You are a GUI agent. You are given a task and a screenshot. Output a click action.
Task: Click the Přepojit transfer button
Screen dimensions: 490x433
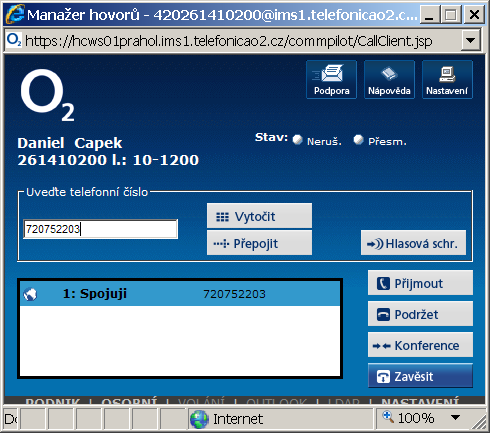(x=259, y=243)
